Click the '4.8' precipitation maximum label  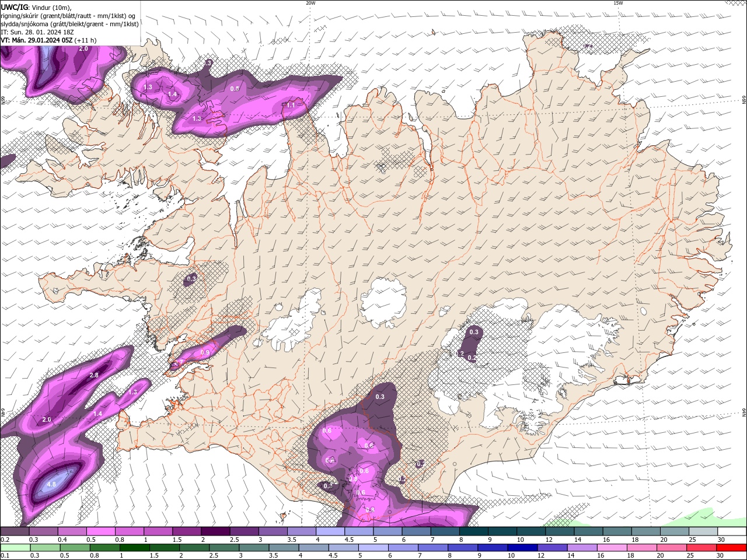point(51,484)
